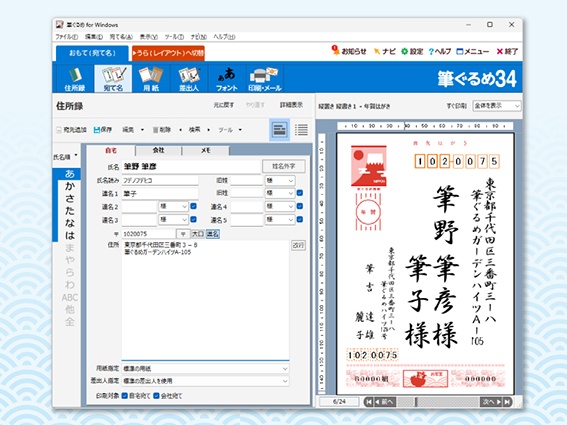Click the record navigation slider thumb
Viewport: 567px width, 425px height.
pyautogui.click(x=416, y=401)
